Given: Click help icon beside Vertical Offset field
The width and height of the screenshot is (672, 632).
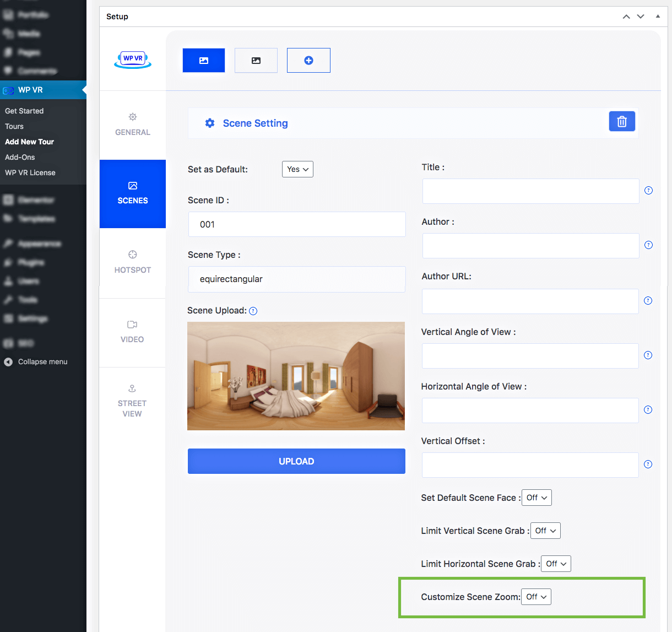Looking at the screenshot, I should click(x=648, y=464).
